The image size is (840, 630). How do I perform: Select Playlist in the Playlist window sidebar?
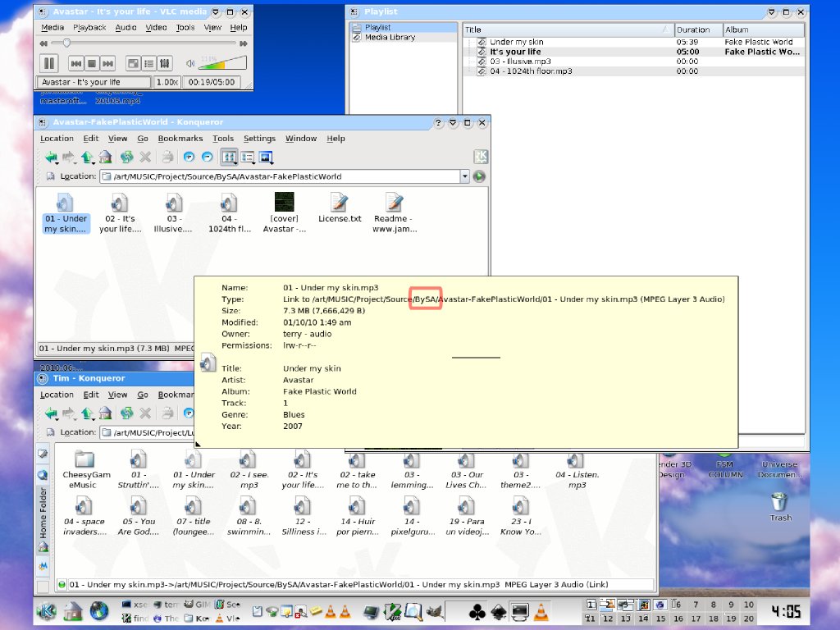coord(404,27)
